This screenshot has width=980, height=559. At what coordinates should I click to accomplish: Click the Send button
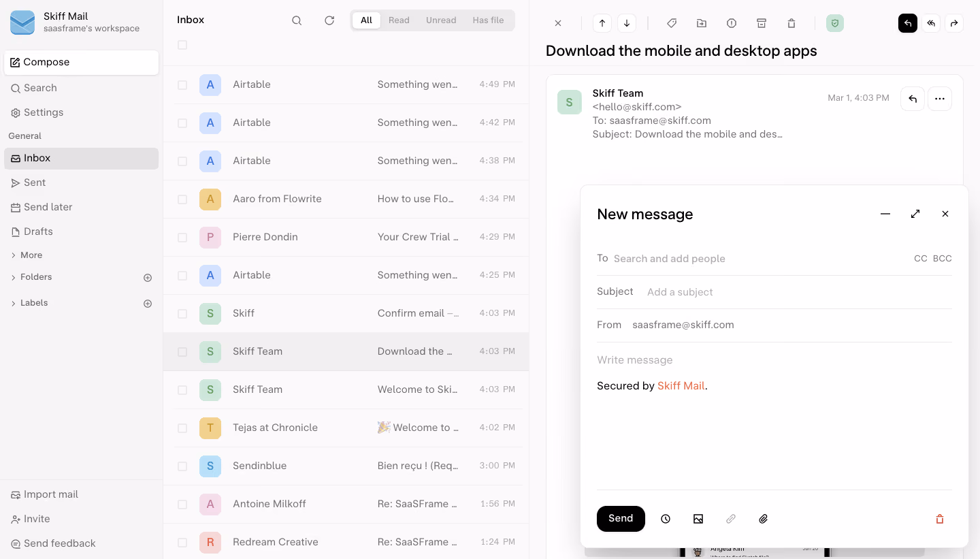click(621, 519)
